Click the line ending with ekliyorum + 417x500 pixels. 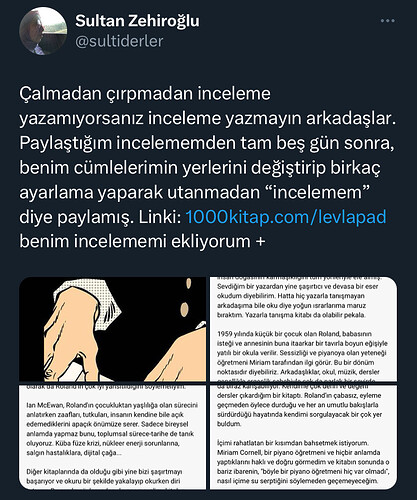point(142,241)
